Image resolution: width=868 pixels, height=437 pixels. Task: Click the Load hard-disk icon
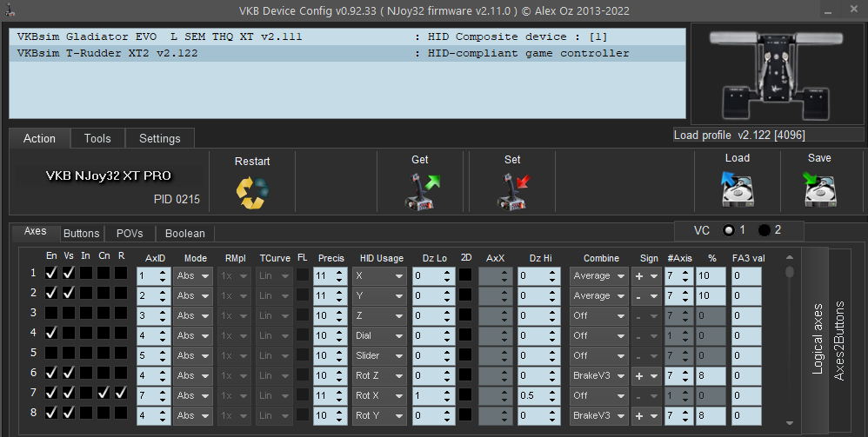point(737,189)
